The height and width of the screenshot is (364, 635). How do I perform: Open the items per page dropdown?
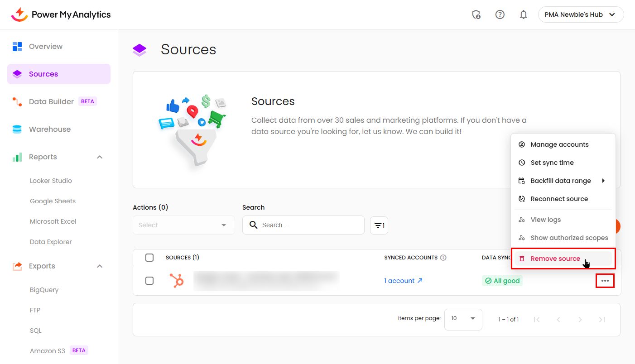tap(463, 319)
